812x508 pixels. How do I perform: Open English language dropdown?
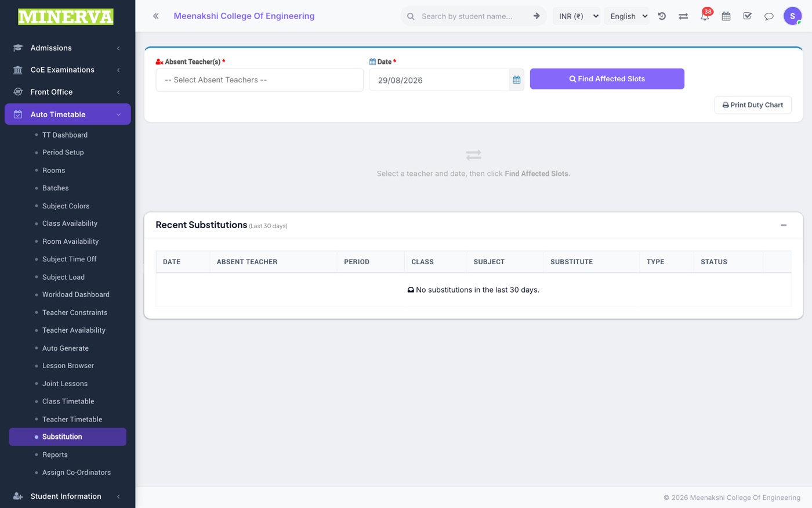tap(628, 16)
